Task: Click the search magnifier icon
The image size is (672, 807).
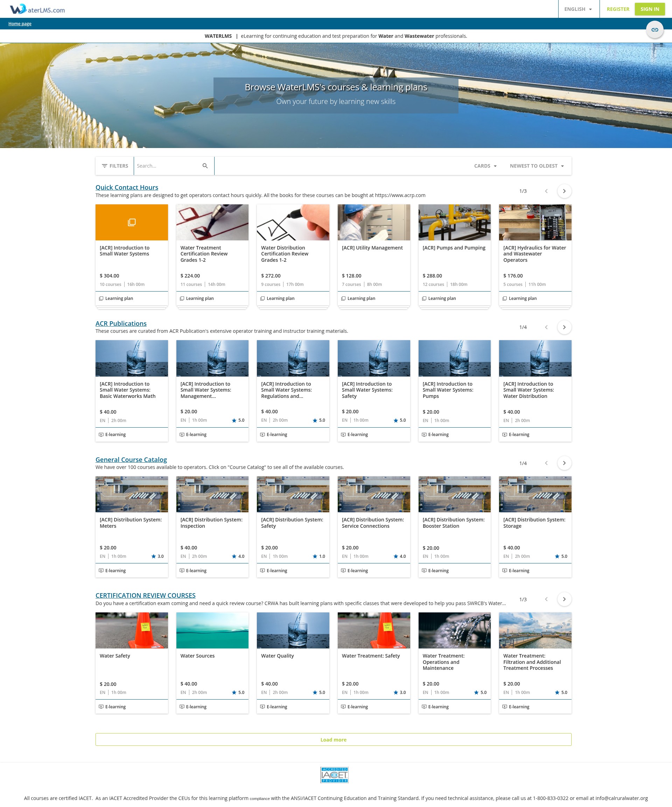Action: pyautogui.click(x=205, y=166)
